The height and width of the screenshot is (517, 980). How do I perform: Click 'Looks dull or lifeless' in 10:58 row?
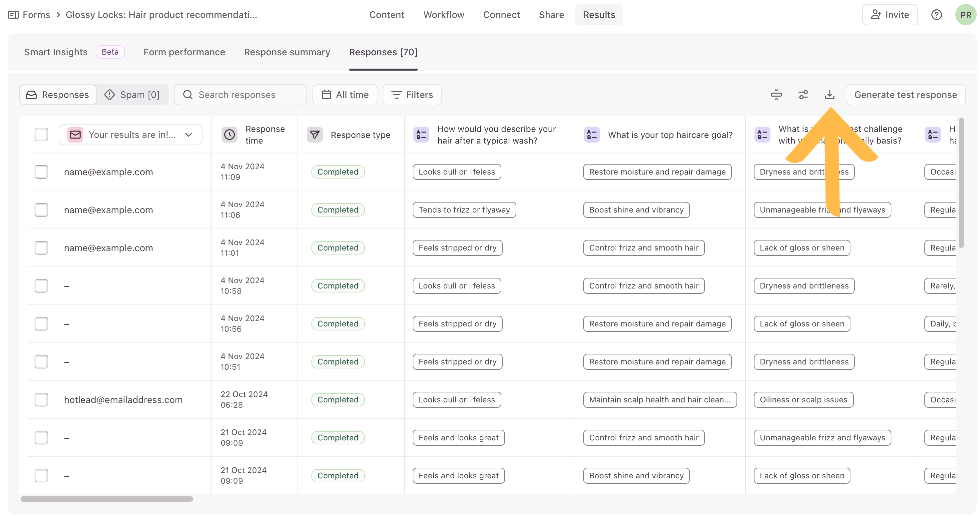(456, 286)
